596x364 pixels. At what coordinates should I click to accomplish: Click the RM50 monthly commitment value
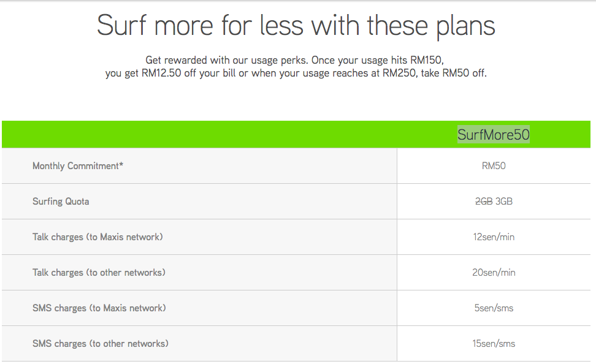(x=494, y=166)
